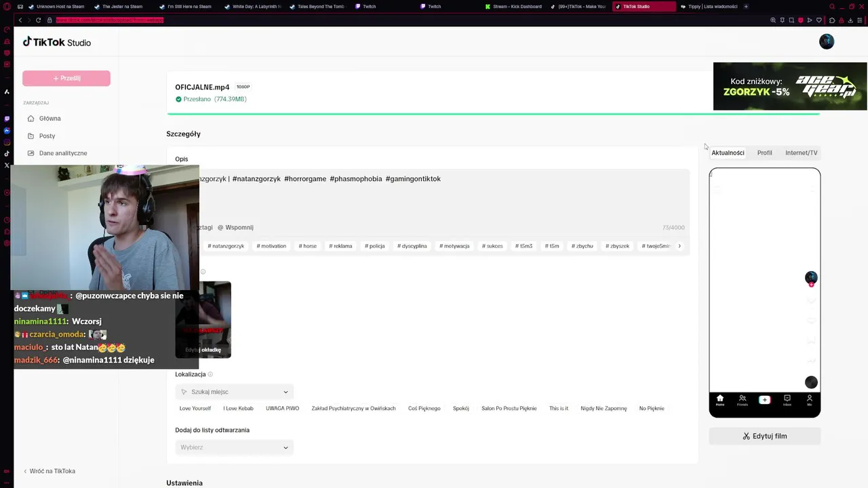Screen dimensions: 868x488
Task: Switch to Unknown Host na Steam tab
Action: 56,7
